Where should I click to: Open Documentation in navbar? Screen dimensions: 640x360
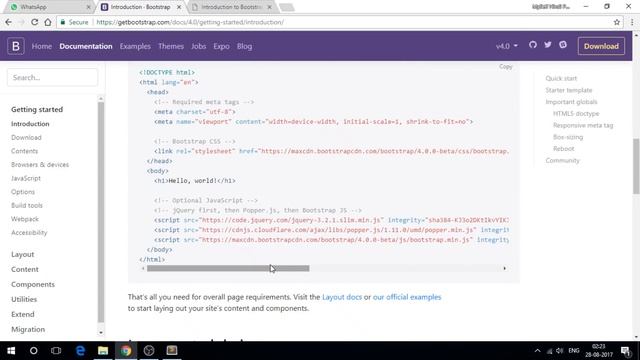coord(86,46)
